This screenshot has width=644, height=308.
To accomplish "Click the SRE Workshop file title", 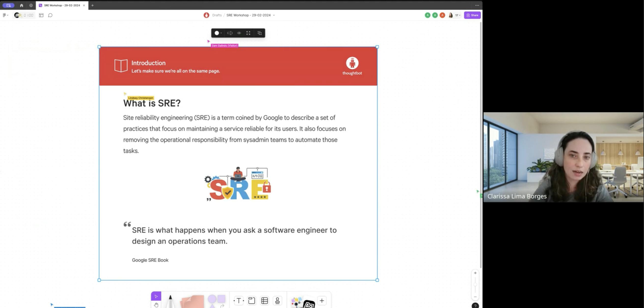I will [248, 15].
